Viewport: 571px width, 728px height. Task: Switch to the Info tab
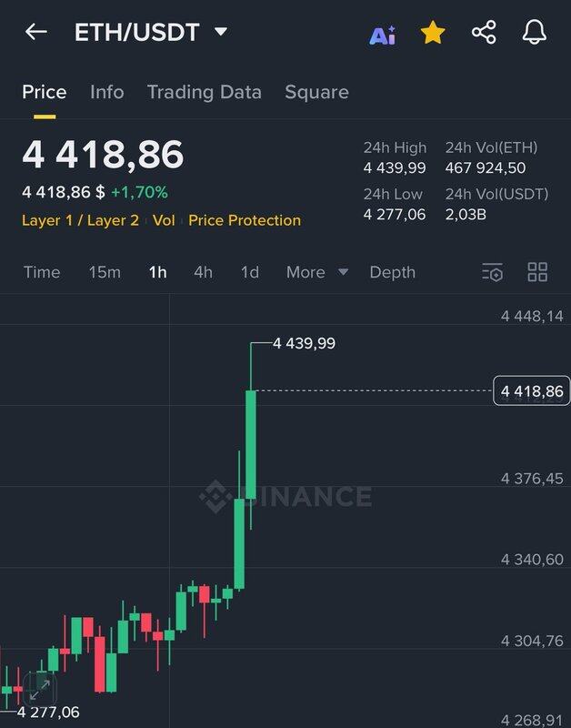point(107,92)
